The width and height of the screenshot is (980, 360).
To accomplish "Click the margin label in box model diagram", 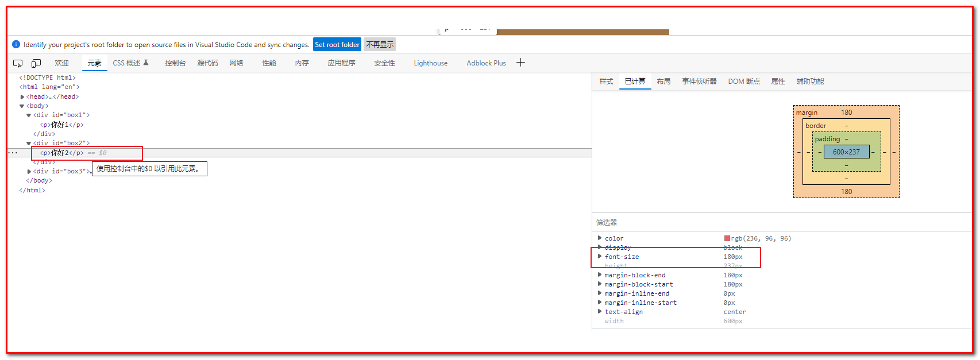I will [807, 113].
